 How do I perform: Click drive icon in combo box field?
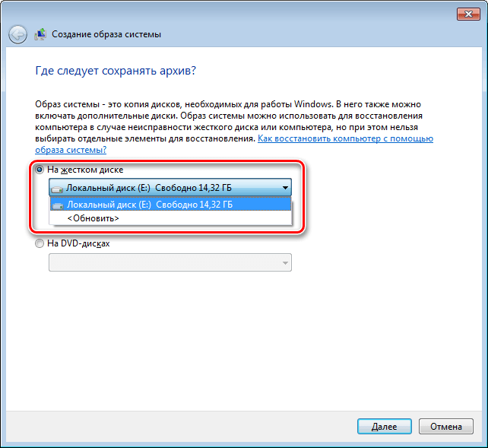click(x=57, y=189)
